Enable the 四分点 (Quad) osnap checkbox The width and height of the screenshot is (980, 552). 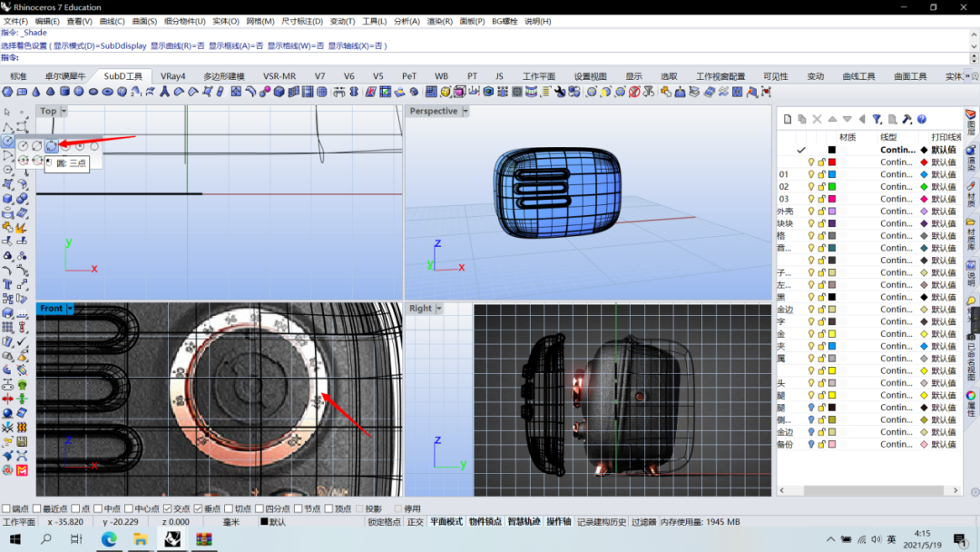(259, 508)
